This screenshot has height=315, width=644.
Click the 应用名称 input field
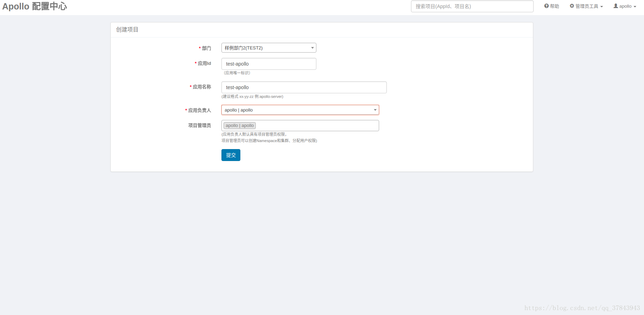(304, 87)
